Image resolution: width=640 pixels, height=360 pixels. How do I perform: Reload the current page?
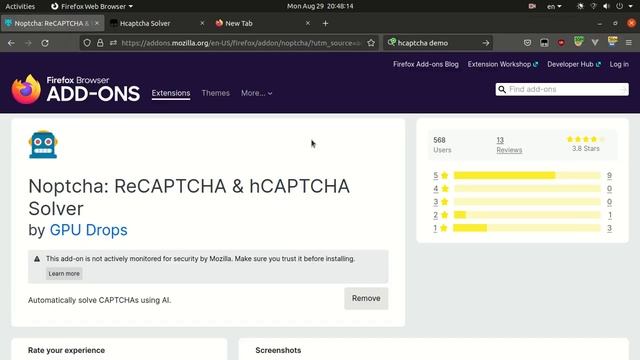(x=45, y=43)
